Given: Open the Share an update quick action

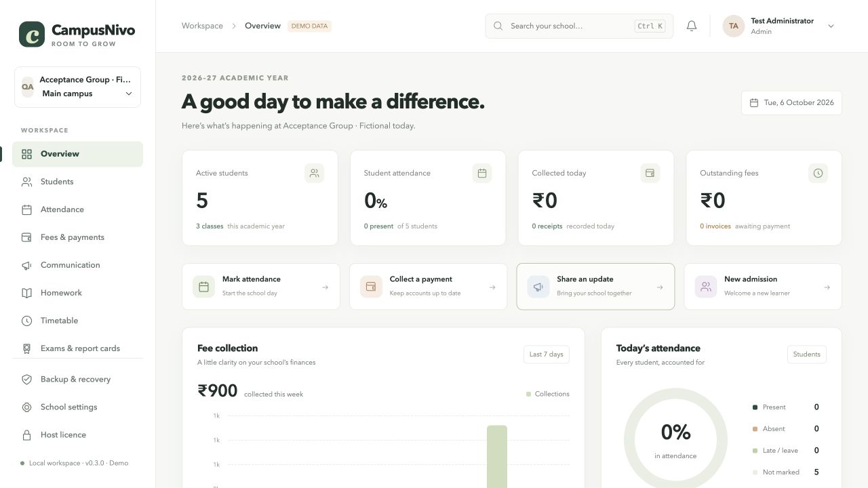Looking at the screenshot, I should pos(595,287).
